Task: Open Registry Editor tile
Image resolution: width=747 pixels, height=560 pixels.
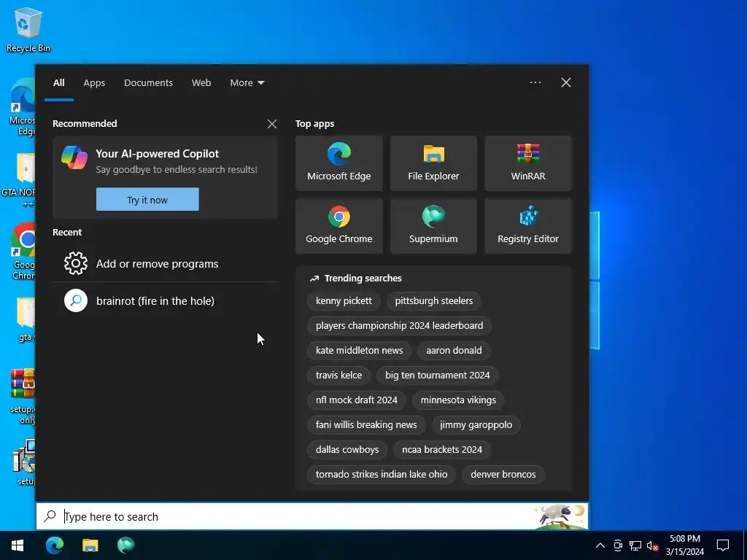Action: [528, 226]
